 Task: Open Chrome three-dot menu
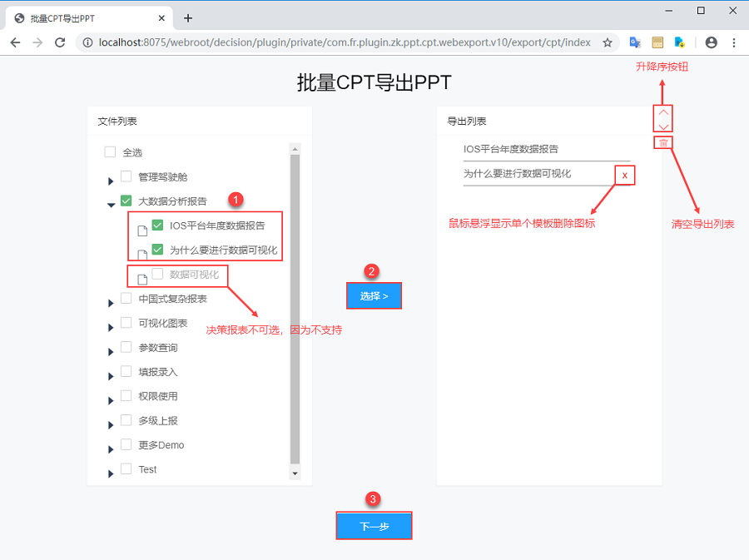734,42
